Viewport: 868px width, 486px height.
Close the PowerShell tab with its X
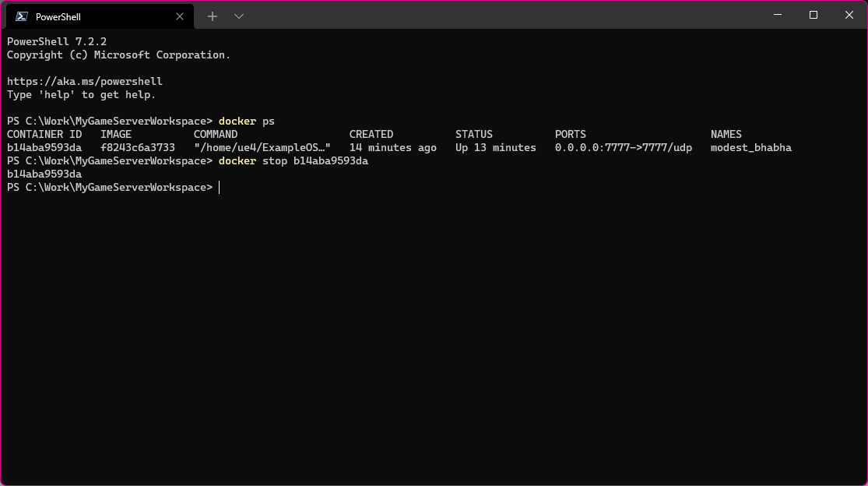point(180,16)
